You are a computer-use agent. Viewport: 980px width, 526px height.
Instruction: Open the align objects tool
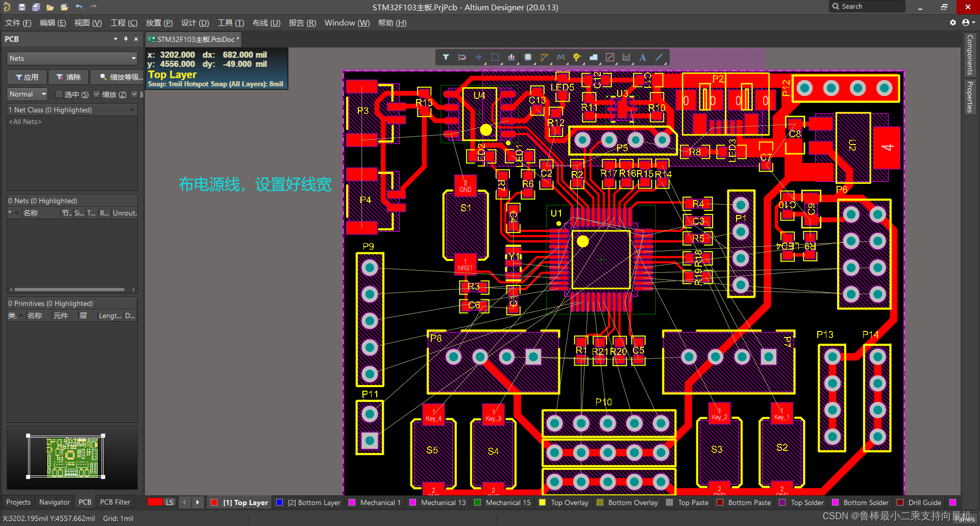(511, 57)
